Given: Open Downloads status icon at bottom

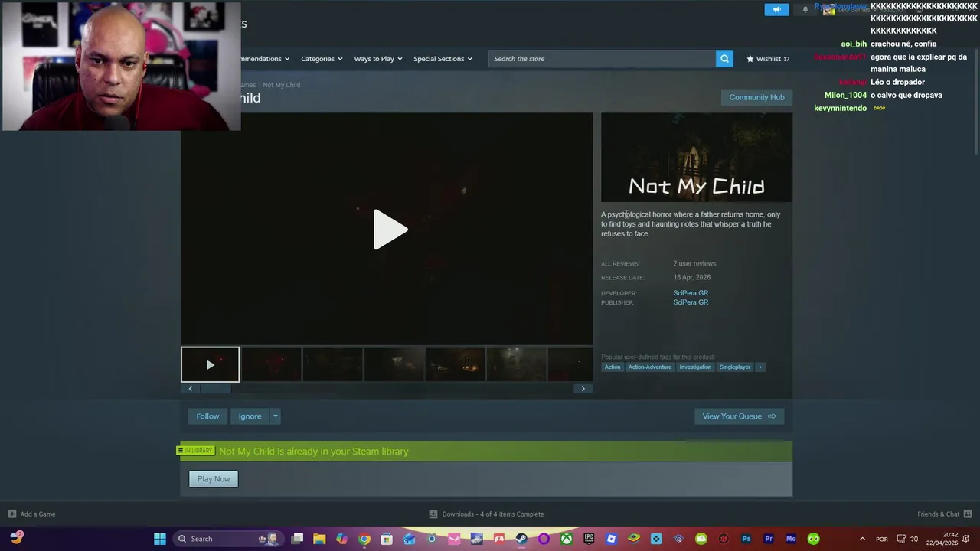Looking at the screenshot, I should (x=433, y=514).
